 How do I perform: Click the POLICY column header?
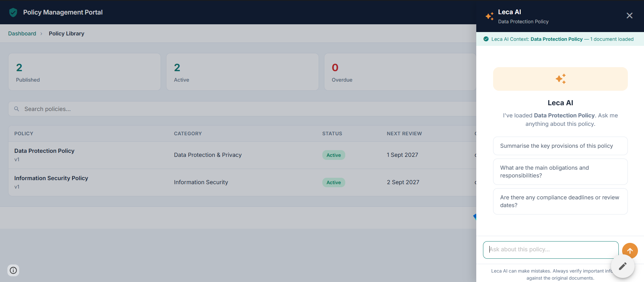24,134
